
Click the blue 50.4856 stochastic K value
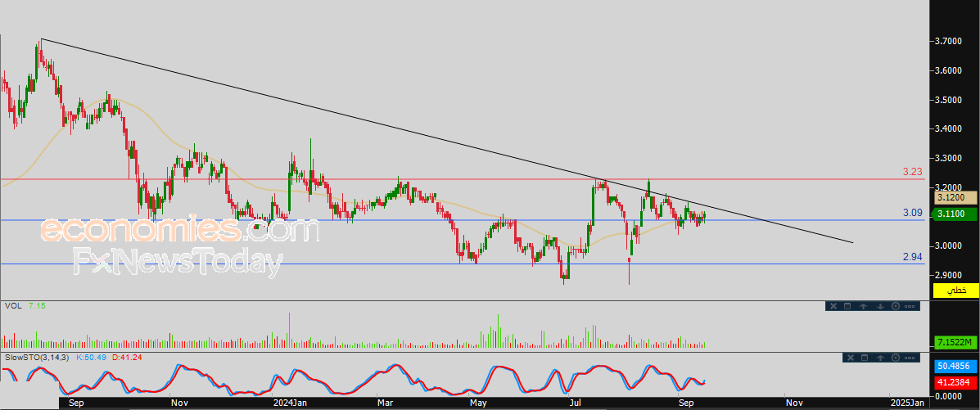pyautogui.click(x=955, y=366)
